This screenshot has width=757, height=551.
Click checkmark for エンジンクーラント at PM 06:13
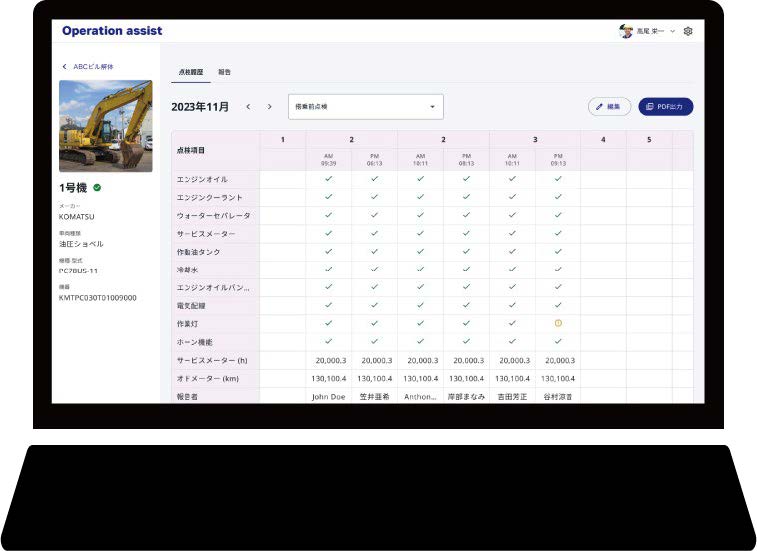click(375, 197)
